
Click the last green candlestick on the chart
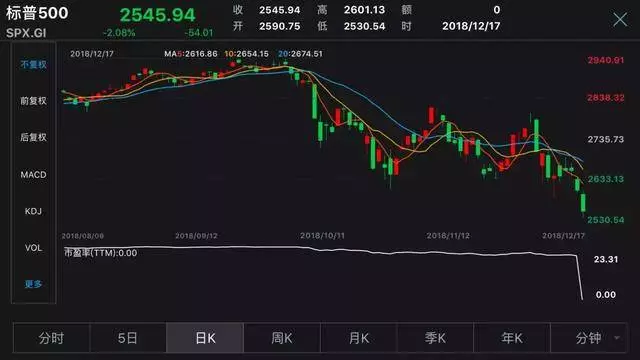click(x=583, y=203)
